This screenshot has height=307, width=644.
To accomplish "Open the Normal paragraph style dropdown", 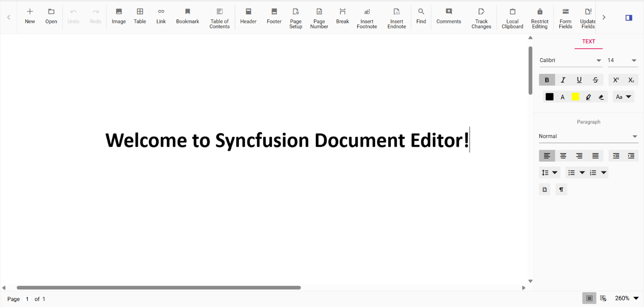I will (588, 136).
